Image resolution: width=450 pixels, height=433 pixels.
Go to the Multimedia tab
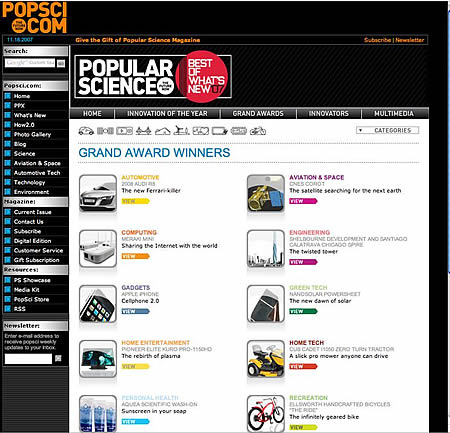(394, 113)
